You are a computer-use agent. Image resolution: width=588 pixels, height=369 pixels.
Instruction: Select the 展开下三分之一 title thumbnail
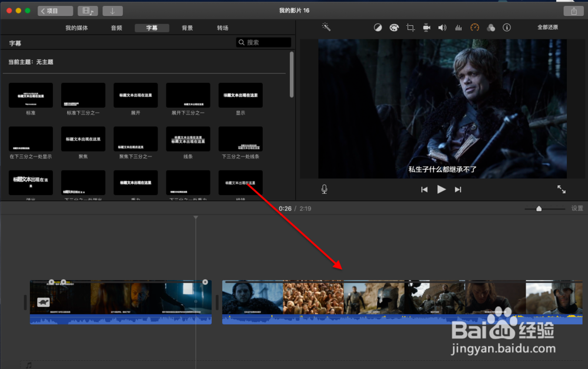[x=188, y=95]
